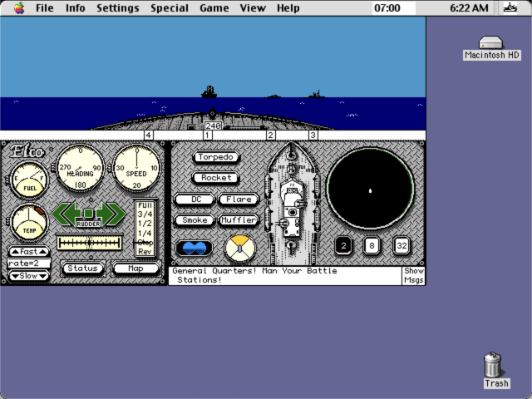The width and height of the screenshot is (532, 399).
Task: Click the 07:00 game clock display
Action: [393, 7]
